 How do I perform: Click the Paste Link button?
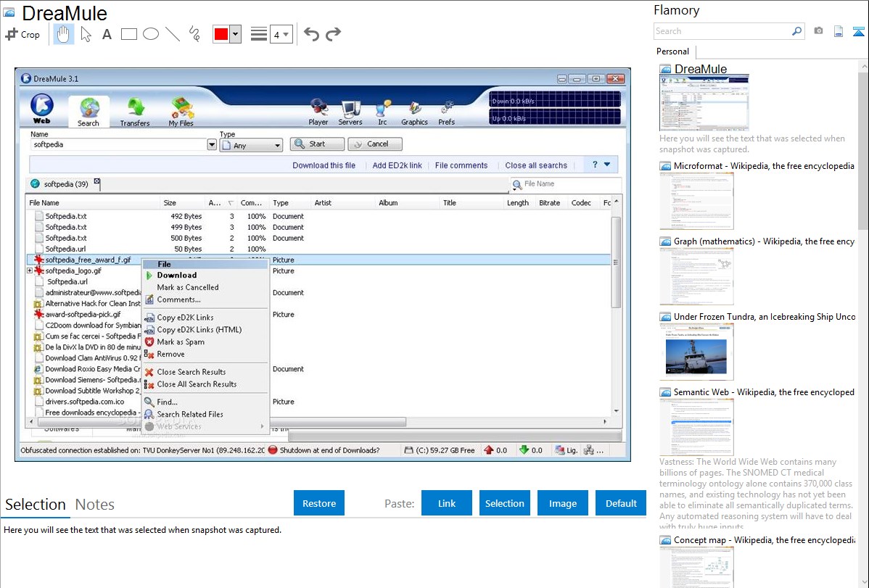point(447,503)
